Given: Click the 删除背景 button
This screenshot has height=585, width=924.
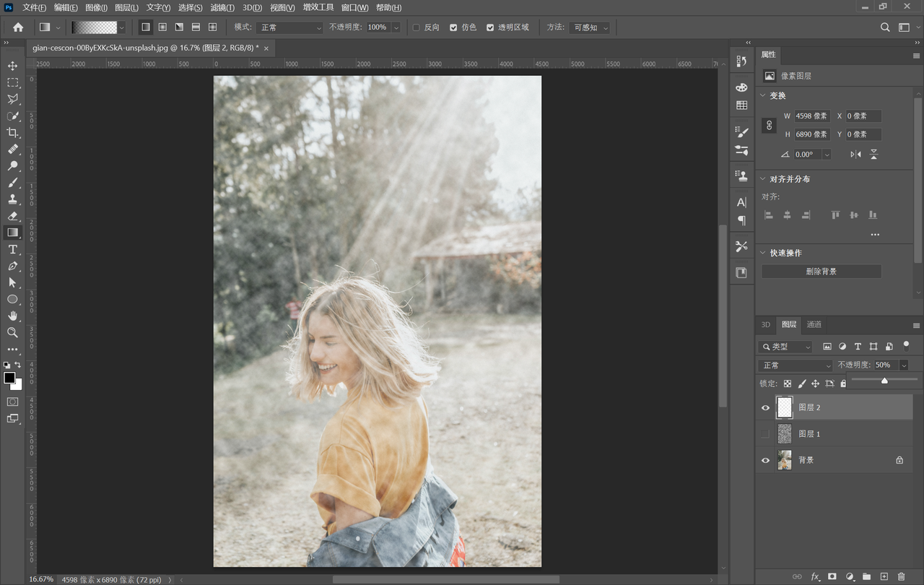Looking at the screenshot, I should [821, 272].
